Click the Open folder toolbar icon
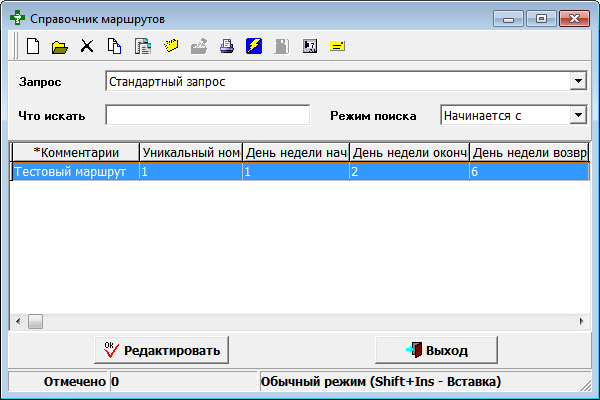The width and height of the screenshot is (600, 400). (60, 47)
